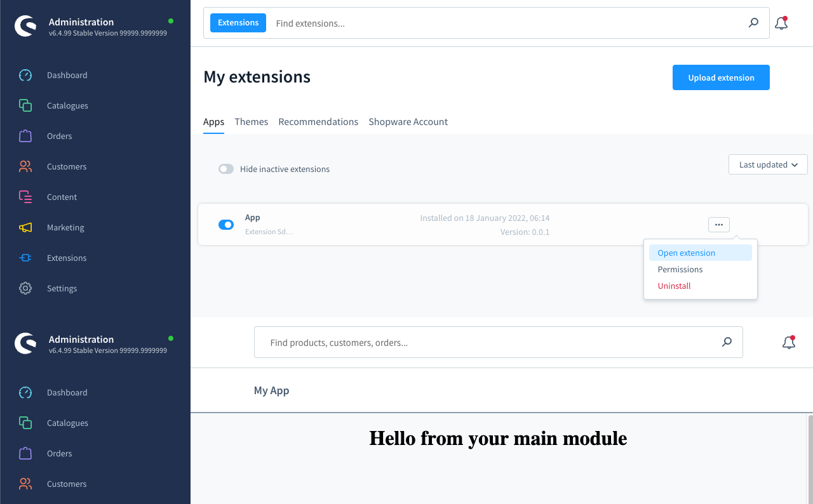
Task: Open the Last updated sort dropdown
Action: 768,164
